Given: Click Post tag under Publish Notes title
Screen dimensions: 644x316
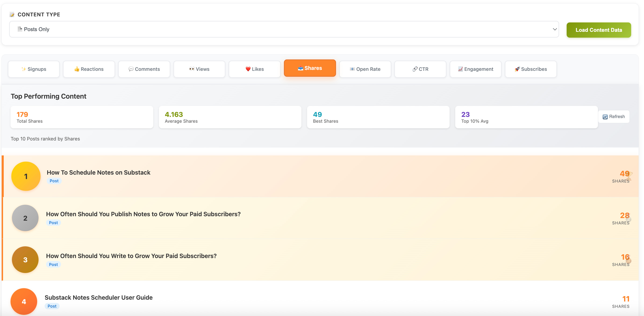Looking at the screenshot, I should (54, 223).
